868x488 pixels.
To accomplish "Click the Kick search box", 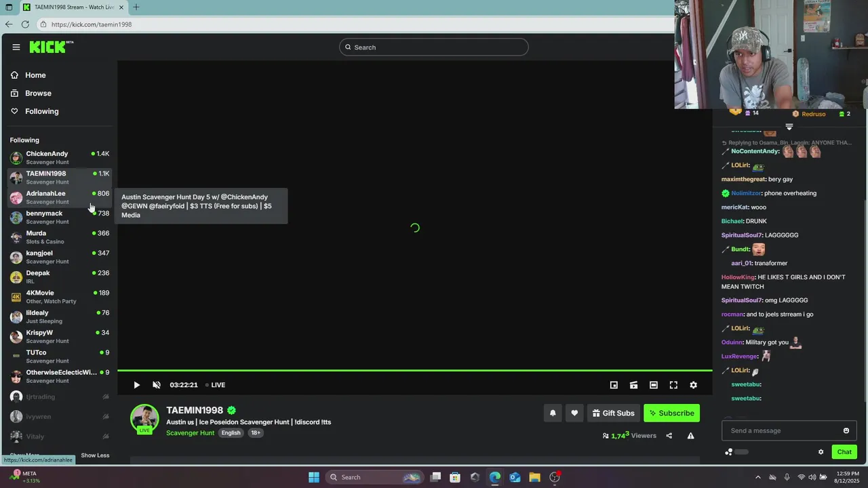I will pos(434,47).
